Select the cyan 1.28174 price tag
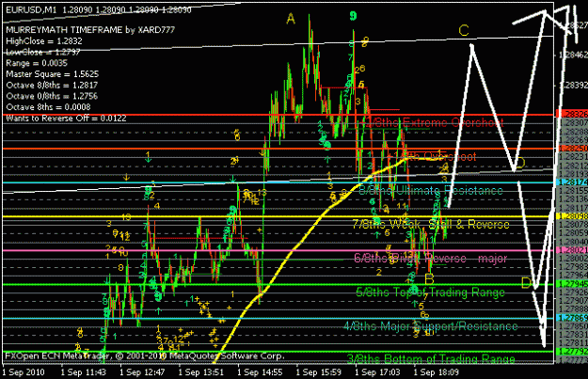The height and width of the screenshot is (379, 588). (x=572, y=182)
